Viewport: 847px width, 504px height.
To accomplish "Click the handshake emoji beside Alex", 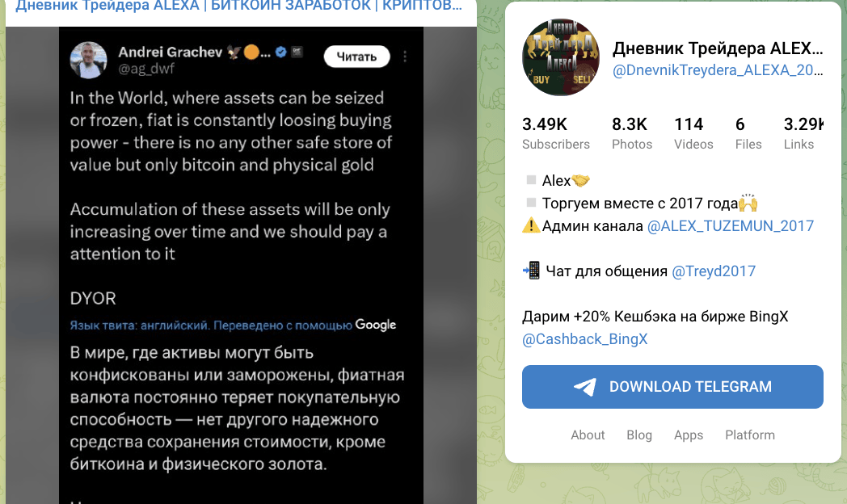I will tap(580, 180).
